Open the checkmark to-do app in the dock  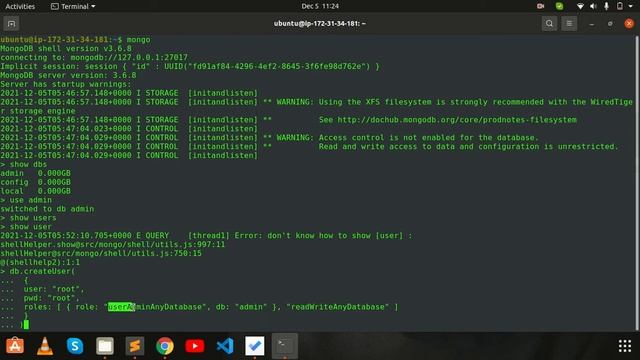coord(255,346)
